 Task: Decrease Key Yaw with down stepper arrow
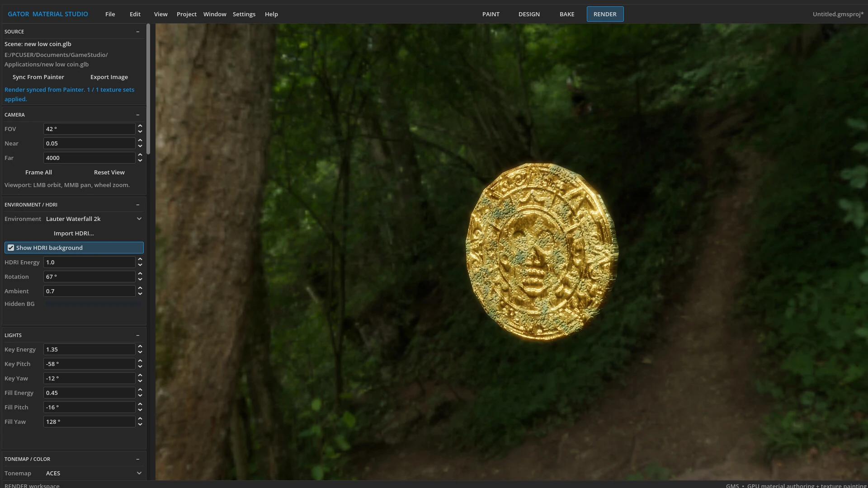140,381
